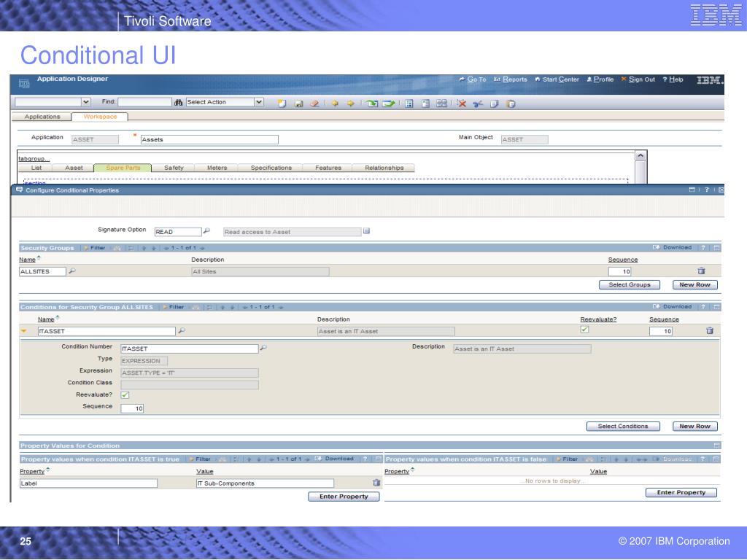Click the lookup icon next to Condition Number

coord(263,348)
